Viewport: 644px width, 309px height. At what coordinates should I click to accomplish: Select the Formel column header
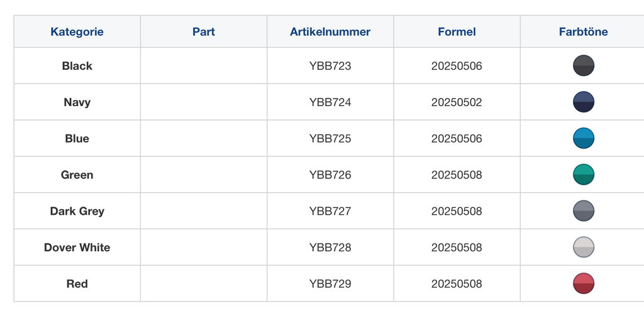pos(457,32)
